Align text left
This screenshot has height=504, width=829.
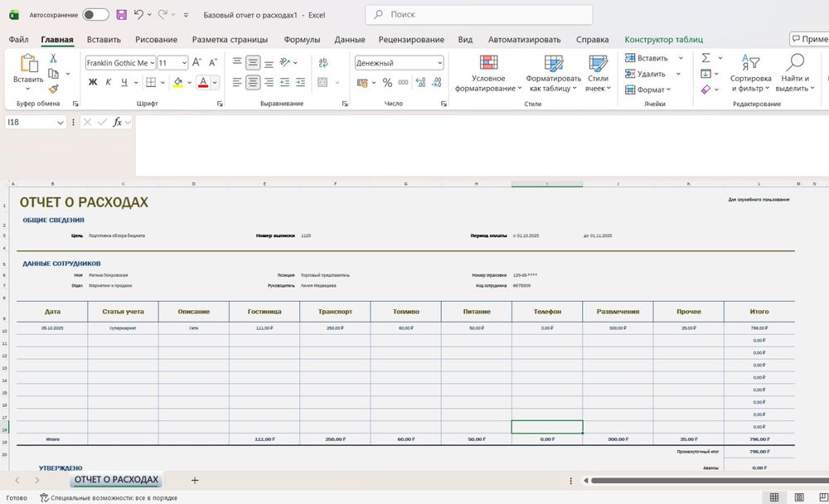click(237, 82)
